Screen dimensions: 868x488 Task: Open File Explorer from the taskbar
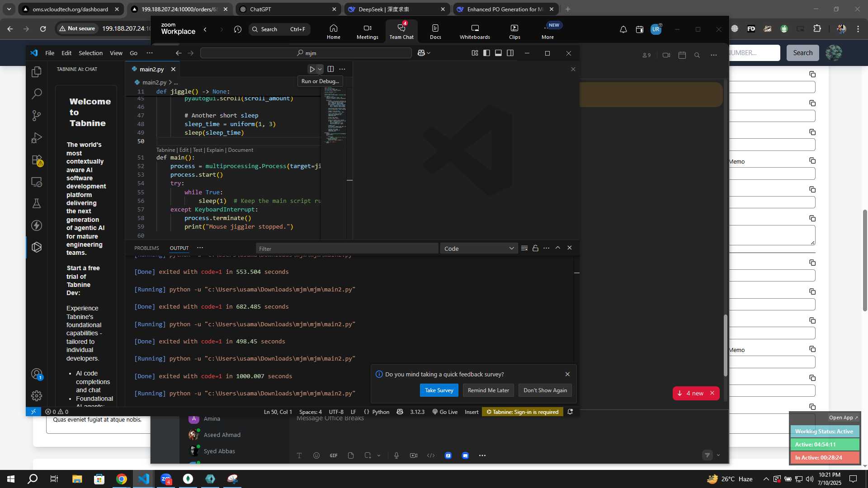pos(77,479)
